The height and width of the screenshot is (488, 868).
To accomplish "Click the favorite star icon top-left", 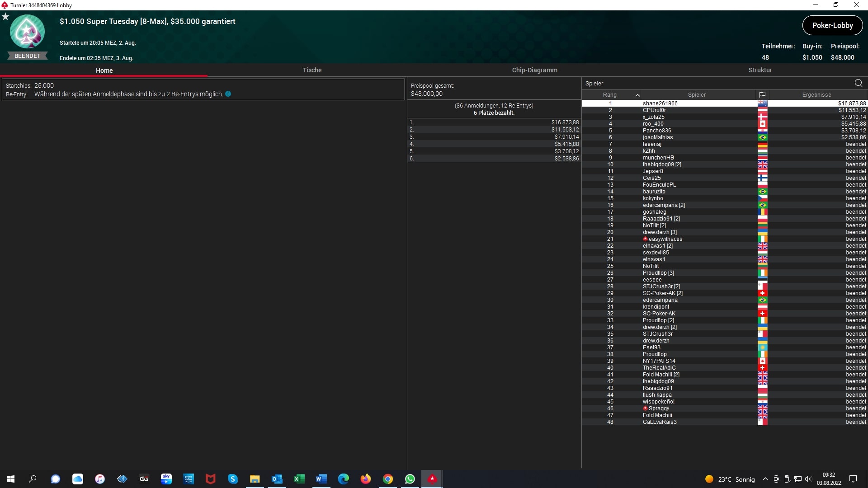I will point(5,17).
